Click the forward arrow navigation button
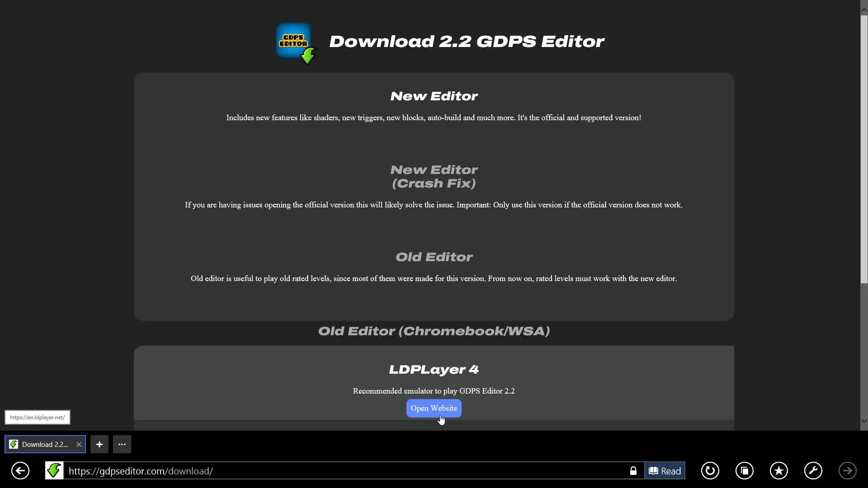 click(x=847, y=471)
